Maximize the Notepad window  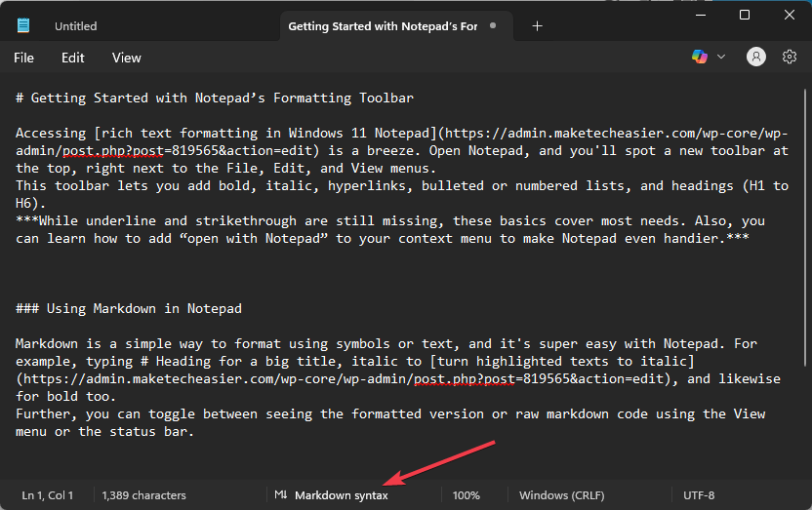(745, 15)
